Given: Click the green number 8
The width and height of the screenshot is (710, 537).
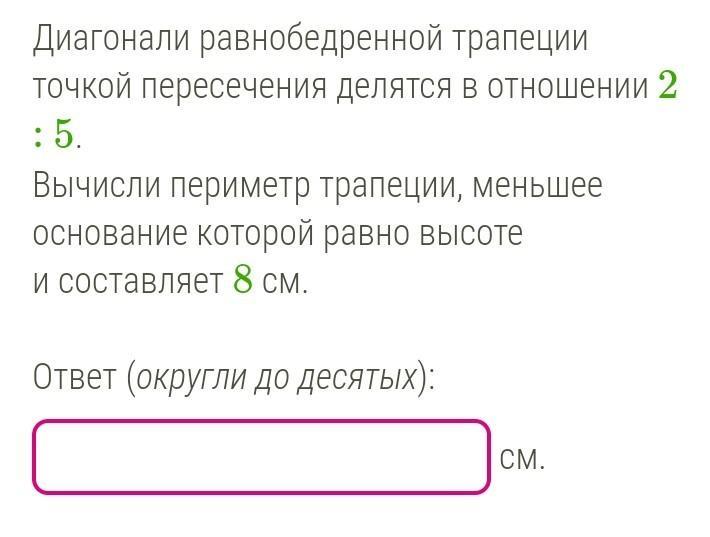Looking at the screenshot, I should coord(242,282).
